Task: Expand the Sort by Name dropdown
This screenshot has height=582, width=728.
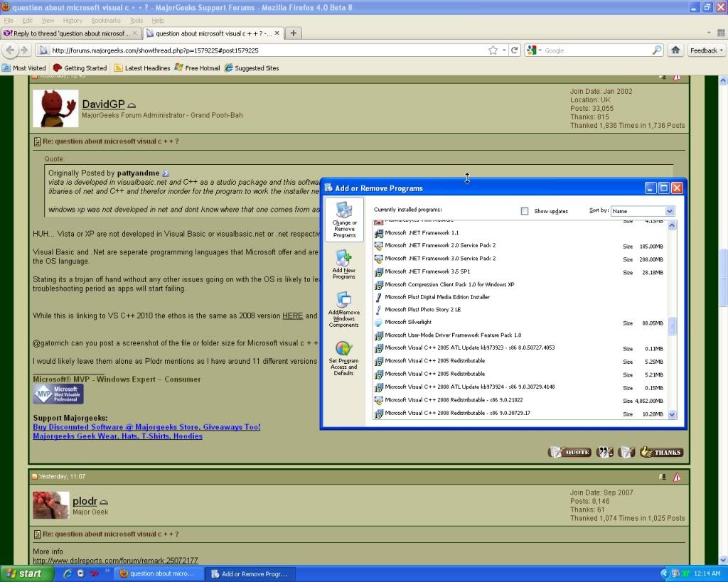Action: coord(669,211)
